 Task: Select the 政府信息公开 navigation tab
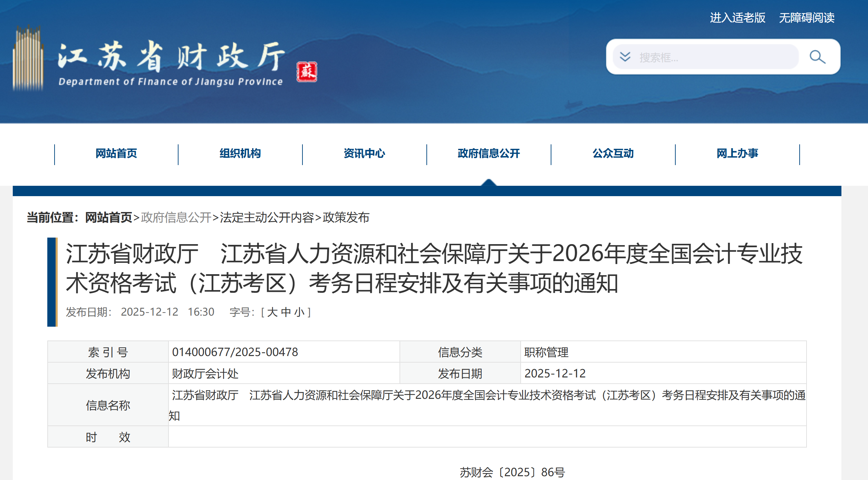pos(489,153)
